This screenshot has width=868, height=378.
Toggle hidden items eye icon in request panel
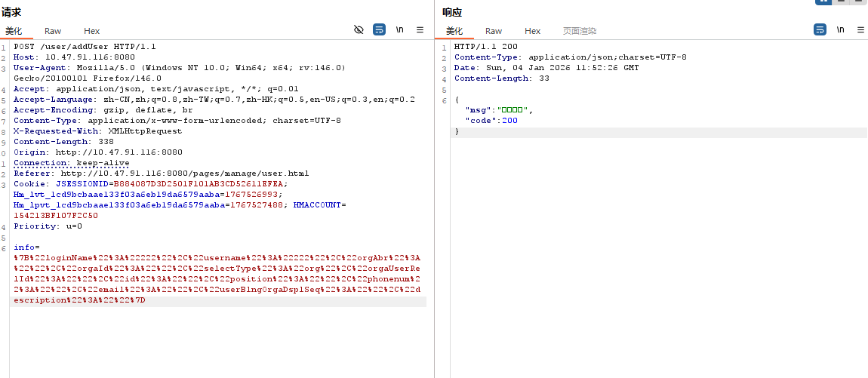coord(359,29)
